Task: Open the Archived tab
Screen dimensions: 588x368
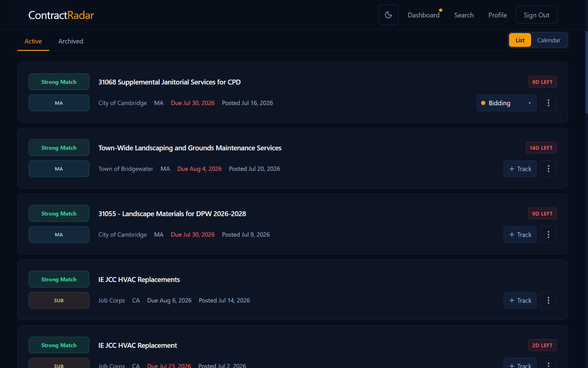Action: click(71, 41)
